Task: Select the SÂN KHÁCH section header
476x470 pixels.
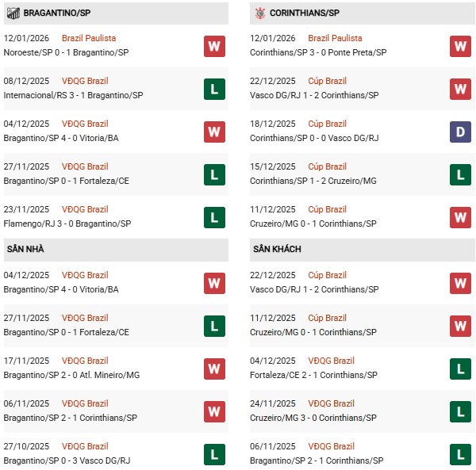Action: [277, 249]
